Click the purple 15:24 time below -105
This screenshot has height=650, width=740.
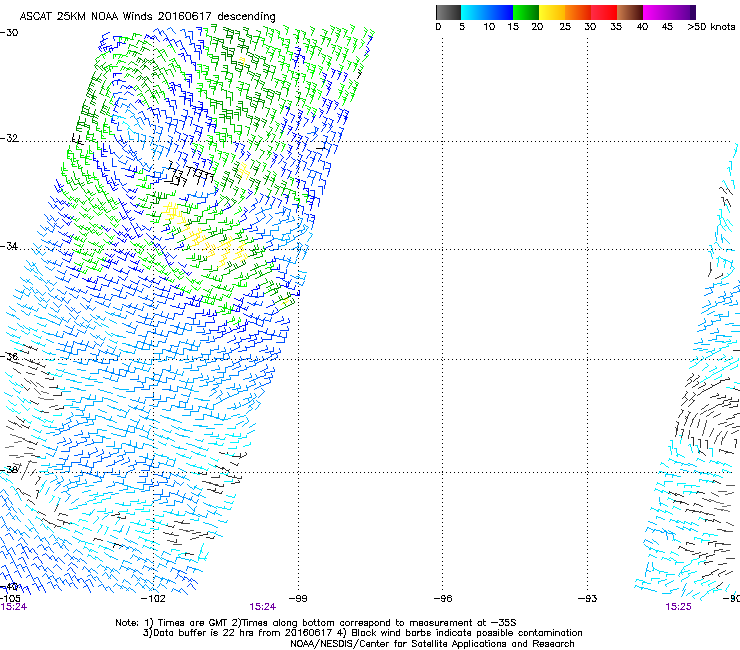(14, 607)
